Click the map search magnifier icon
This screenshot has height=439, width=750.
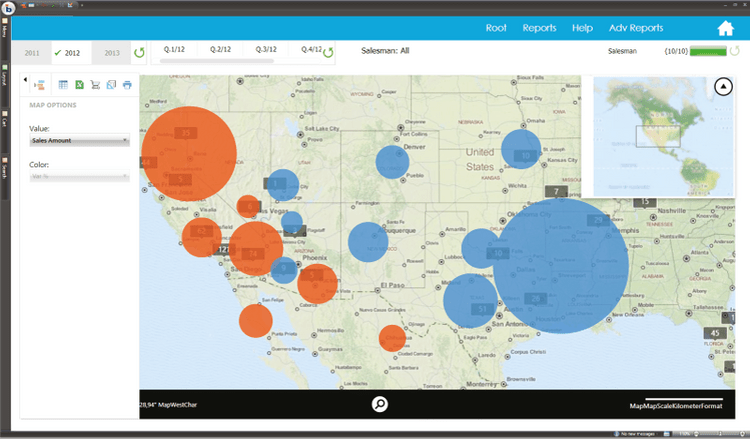coord(380,404)
